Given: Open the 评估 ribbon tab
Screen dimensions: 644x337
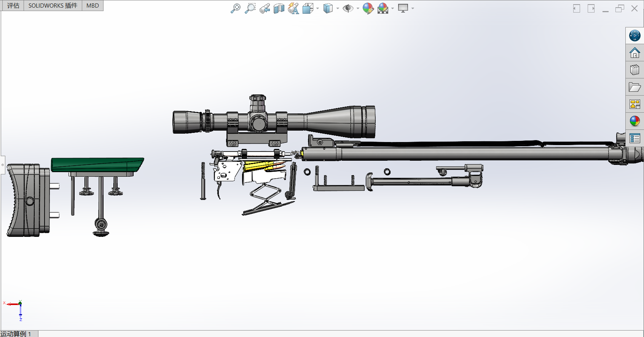Looking at the screenshot, I should click(x=13, y=6).
